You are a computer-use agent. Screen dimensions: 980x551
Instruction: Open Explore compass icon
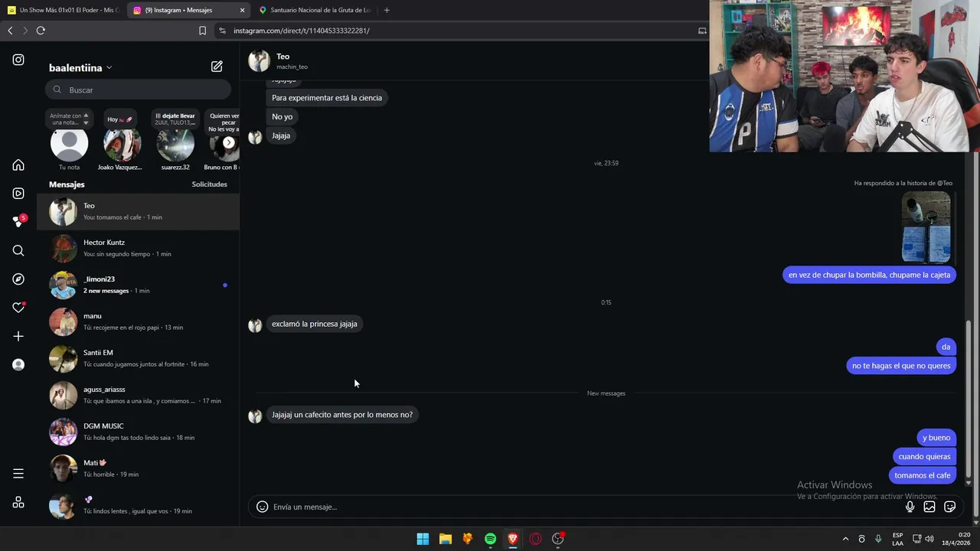click(x=18, y=279)
